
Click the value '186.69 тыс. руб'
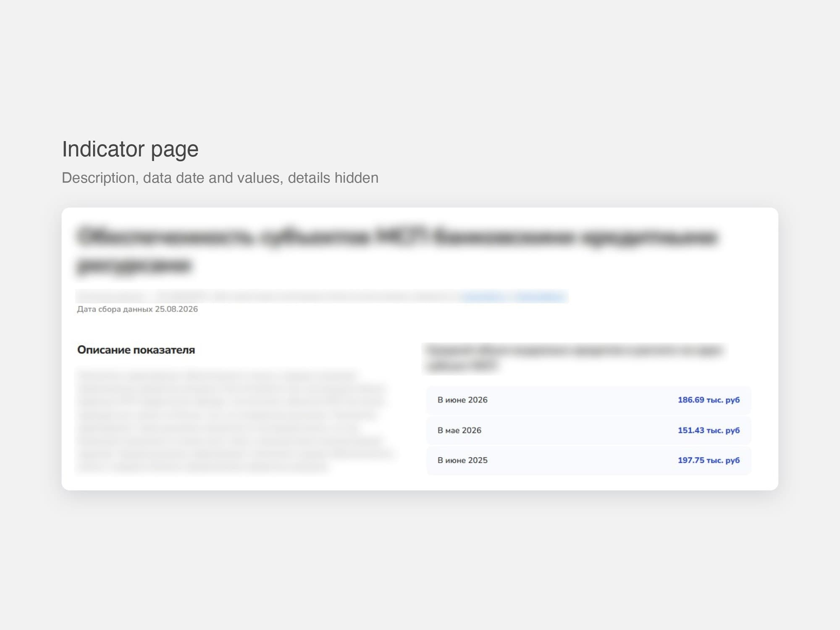click(x=709, y=400)
